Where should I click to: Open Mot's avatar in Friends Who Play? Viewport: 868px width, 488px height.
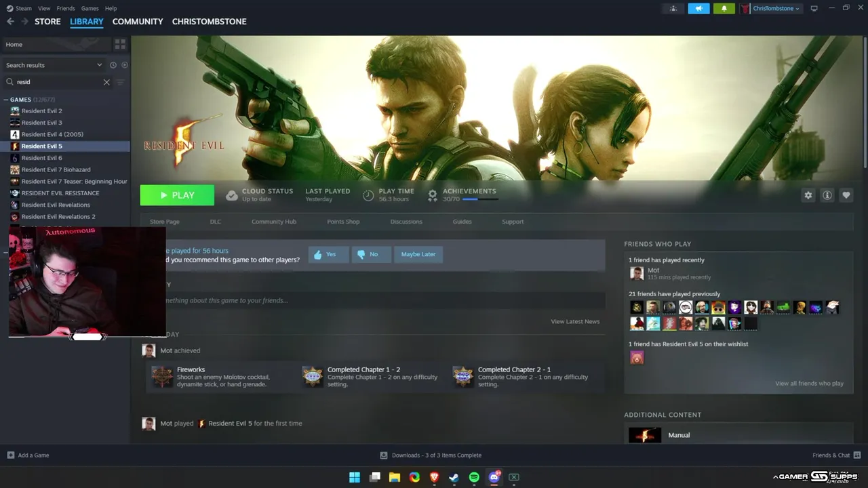[637, 273]
